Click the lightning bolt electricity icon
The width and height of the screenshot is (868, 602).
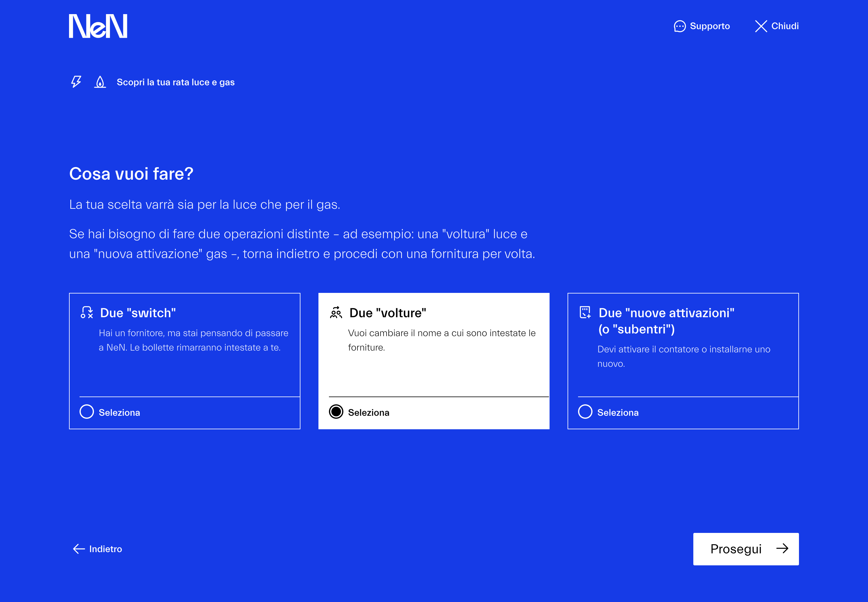point(76,82)
